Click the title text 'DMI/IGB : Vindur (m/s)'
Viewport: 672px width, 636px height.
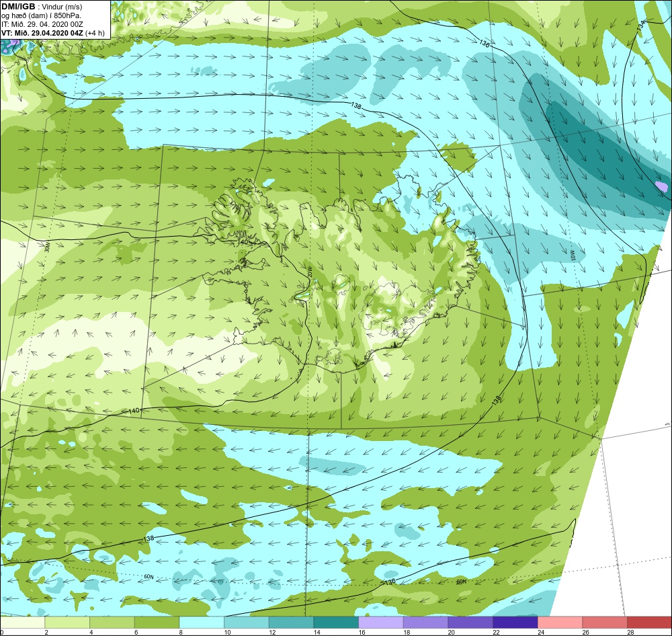tap(42, 7)
